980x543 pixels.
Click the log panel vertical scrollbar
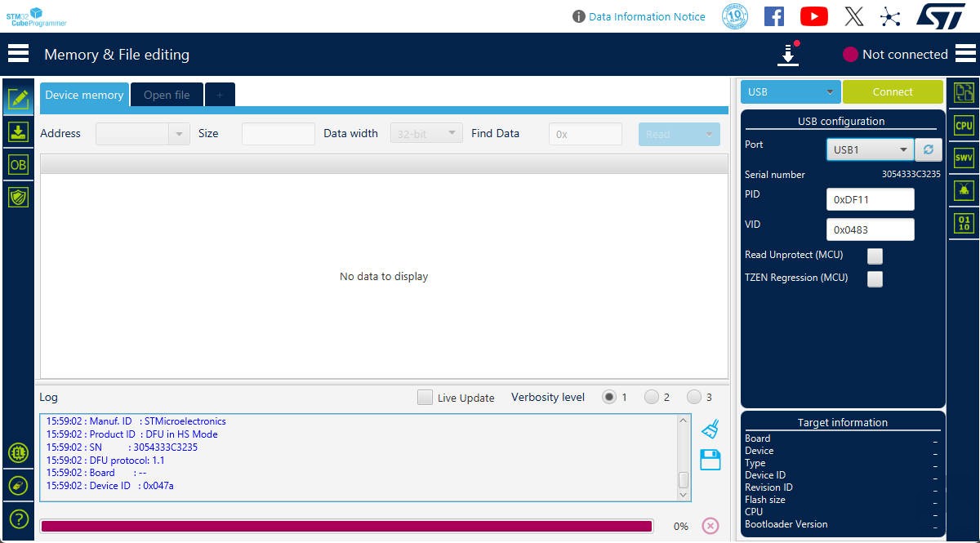pyautogui.click(x=684, y=457)
